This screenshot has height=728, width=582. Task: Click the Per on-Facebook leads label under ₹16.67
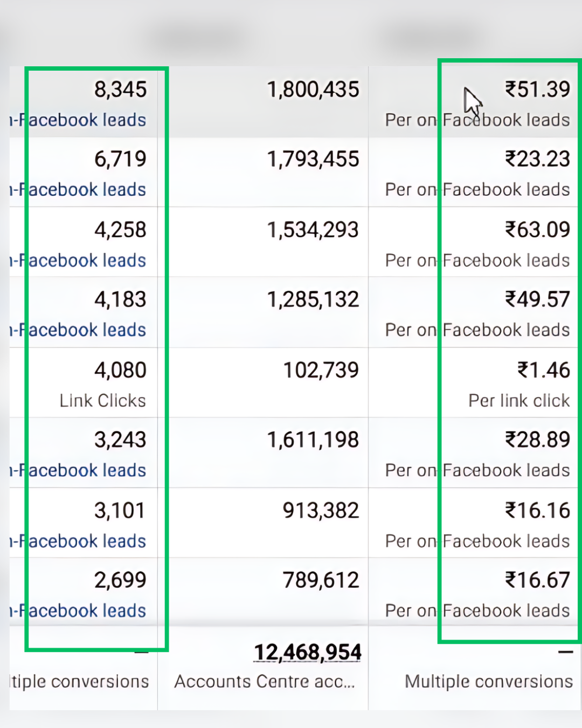477,610
